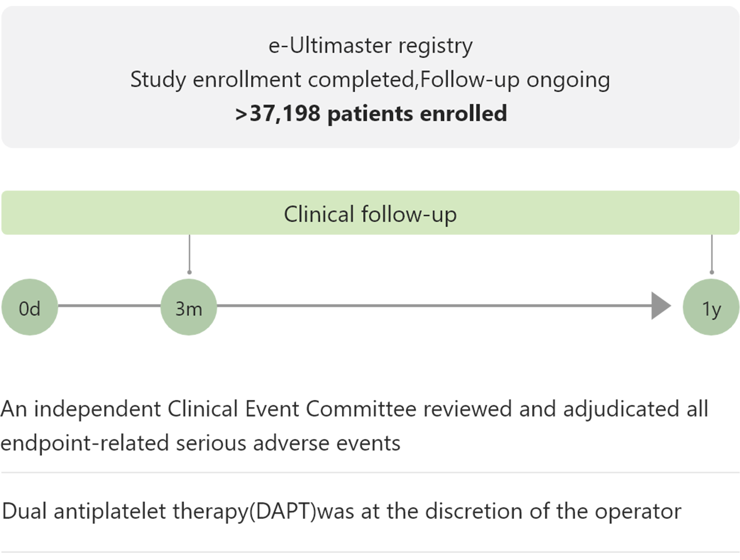Click the e-Ultimaster registry title
740x560 pixels.
coord(370,45)
